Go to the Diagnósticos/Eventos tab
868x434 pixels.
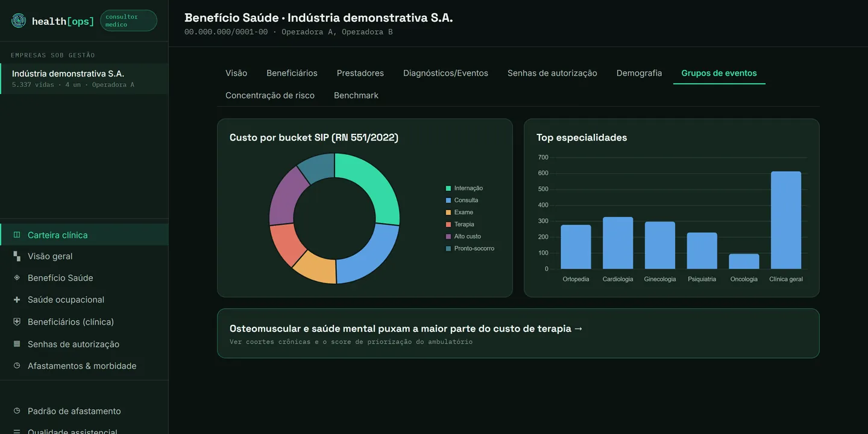(x=445, y=73)
